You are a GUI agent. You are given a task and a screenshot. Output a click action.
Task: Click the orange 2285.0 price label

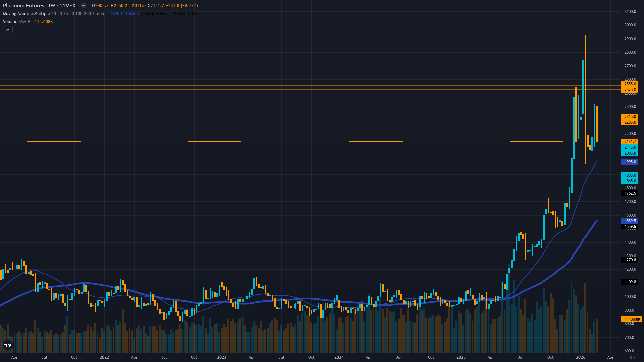[x=630, y=122]
